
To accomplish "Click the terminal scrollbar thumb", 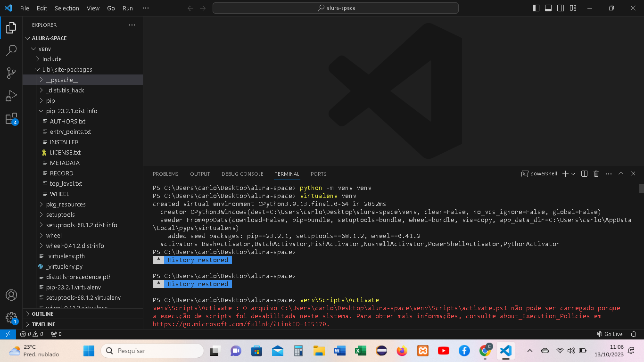I will 641,188.
